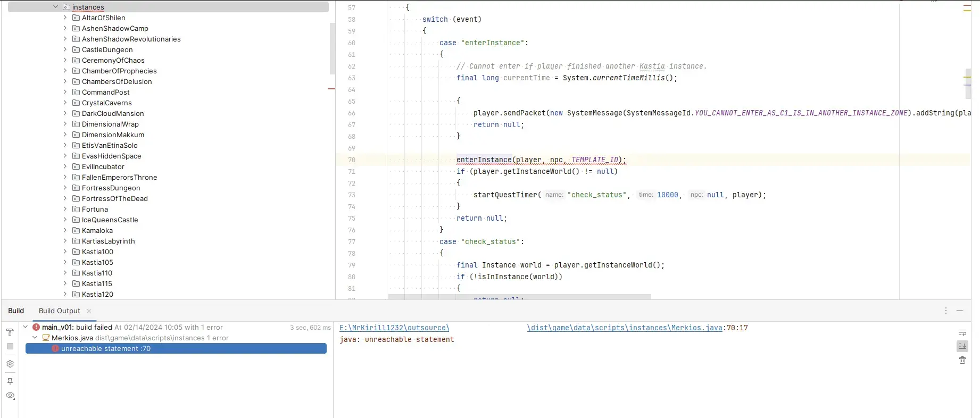Click the editor horizontal scrollbar thumb
980x418 pixels.
click(520, 297)
